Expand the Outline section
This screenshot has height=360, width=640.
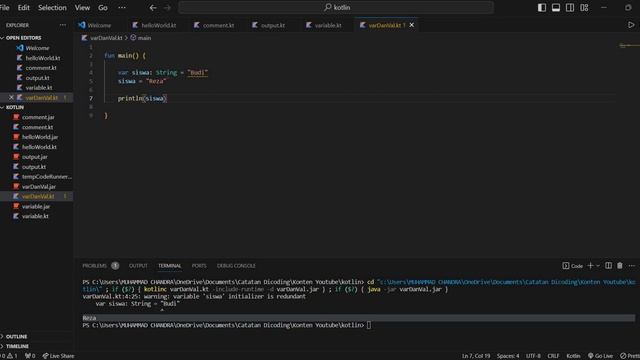point(16,336)
